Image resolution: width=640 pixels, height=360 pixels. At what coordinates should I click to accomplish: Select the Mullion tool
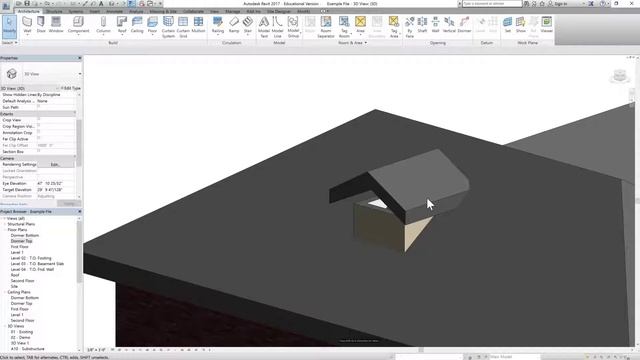(x=198, y=25)
